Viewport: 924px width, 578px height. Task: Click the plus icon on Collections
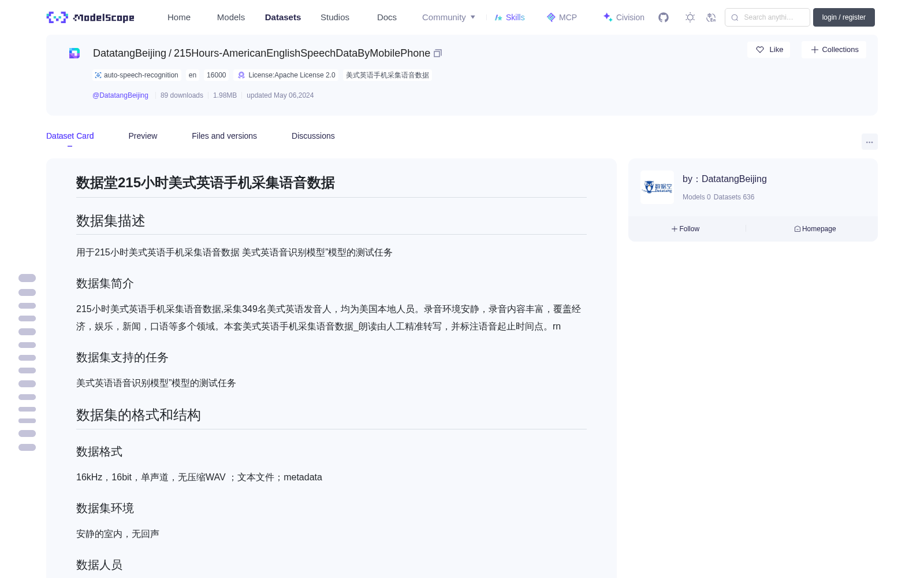pyautogui.click(x=815, y=50)
